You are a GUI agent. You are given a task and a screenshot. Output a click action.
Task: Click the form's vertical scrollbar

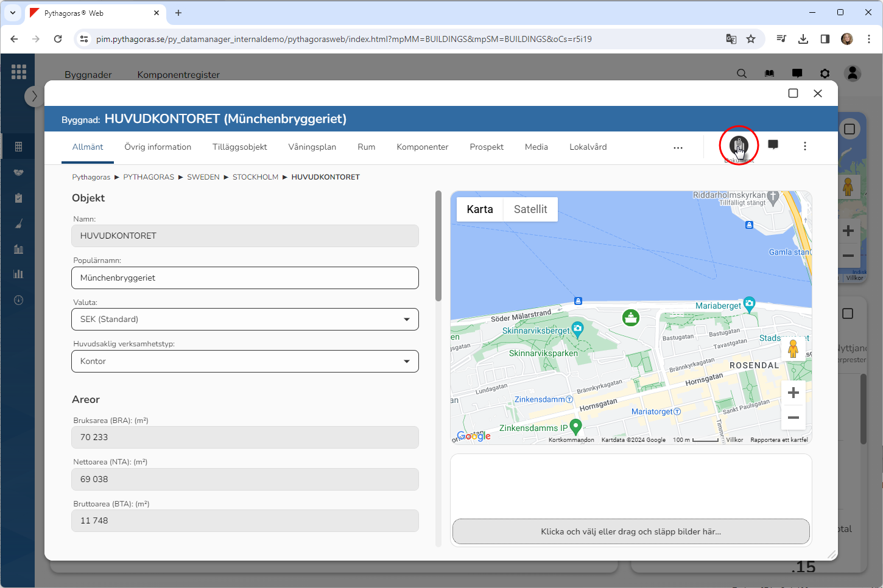[438, 247]
